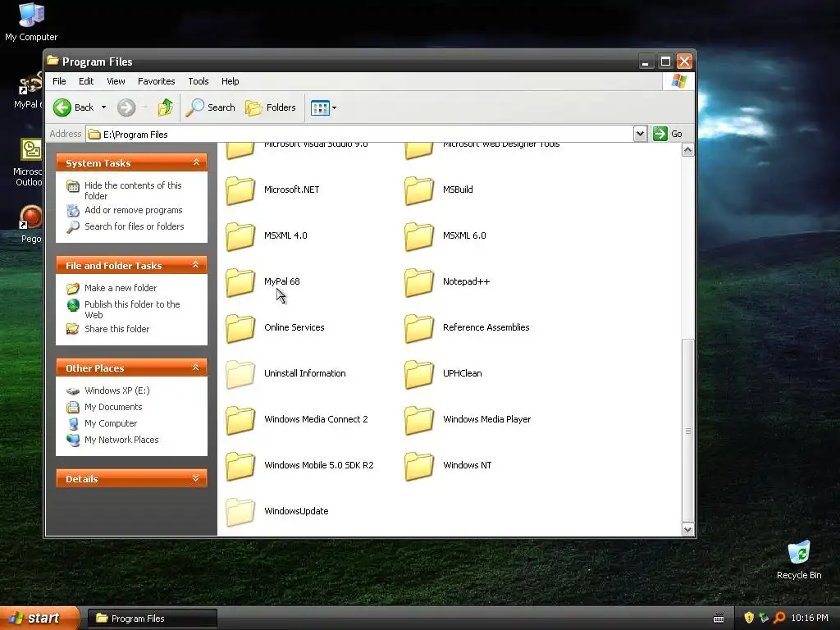Image resolution: width=840 pixels, height=630 pixels.
Task: Select the MSBuild folder icon
Action: click(419, 190)
